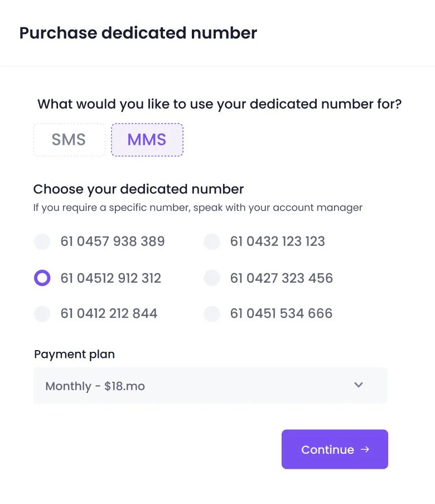Click the account manager note text
Screen dimensions: 435x504
pyautogui.click(x=197, y=207)
